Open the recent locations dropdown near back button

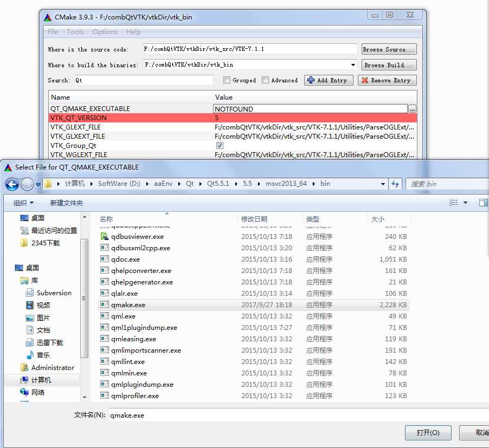38,184
